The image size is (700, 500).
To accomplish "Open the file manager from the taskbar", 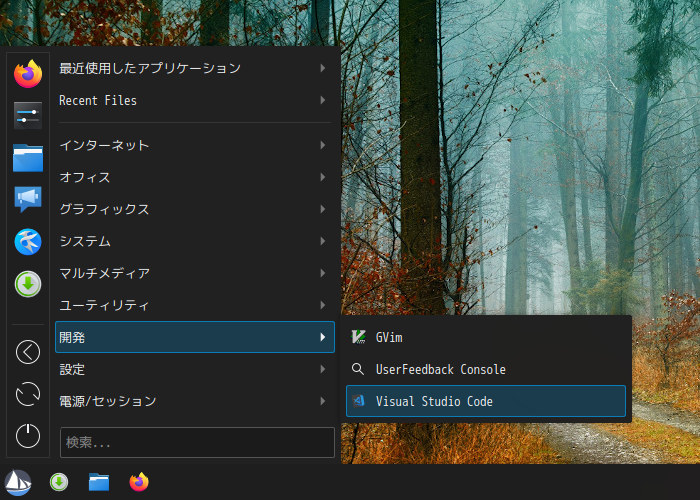I will (99, 482).
